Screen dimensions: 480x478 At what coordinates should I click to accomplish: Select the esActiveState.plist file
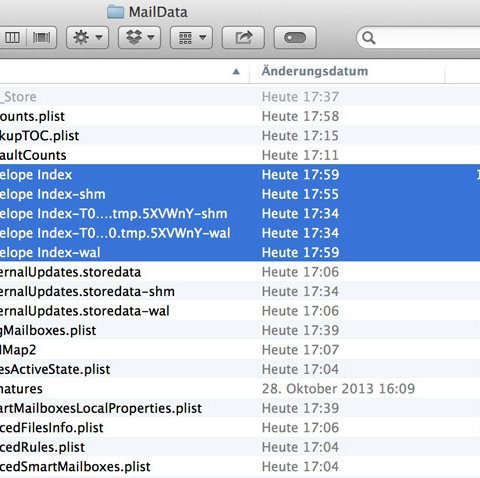240,369
